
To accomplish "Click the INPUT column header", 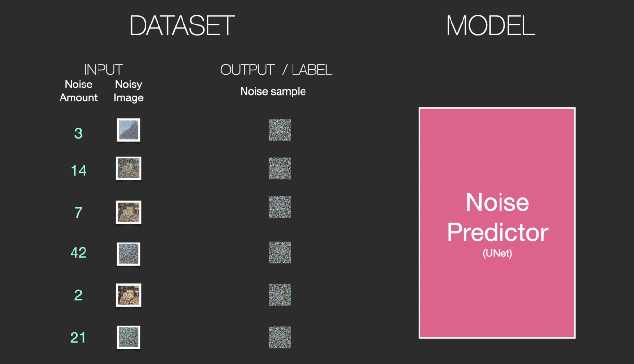I will click(103, 70).
